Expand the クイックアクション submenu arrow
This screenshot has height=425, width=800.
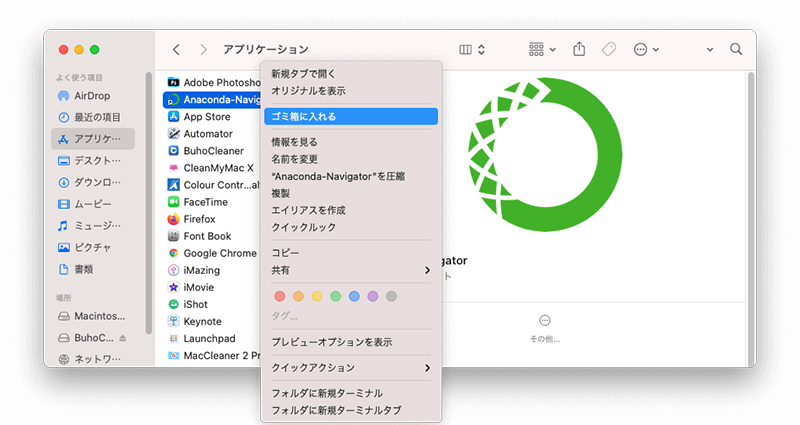coord(428,368)
